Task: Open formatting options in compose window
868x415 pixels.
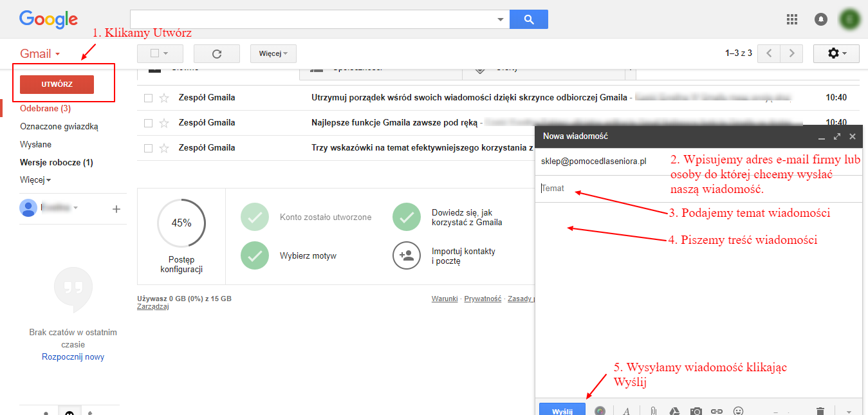Action: (x=626, y=411)
